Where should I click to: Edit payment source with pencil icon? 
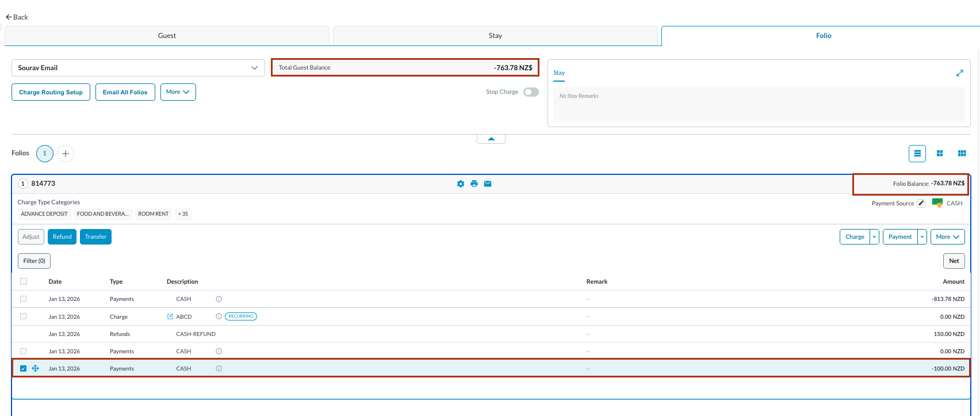(x=921, y=203)
